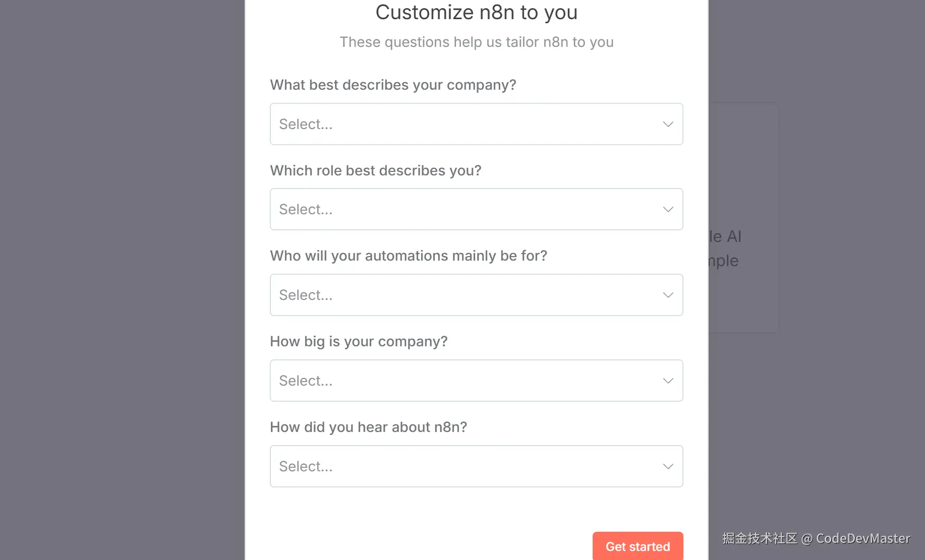
Task: Click 'Who will your automations mainly be for?' label
Action: [409, 256]
